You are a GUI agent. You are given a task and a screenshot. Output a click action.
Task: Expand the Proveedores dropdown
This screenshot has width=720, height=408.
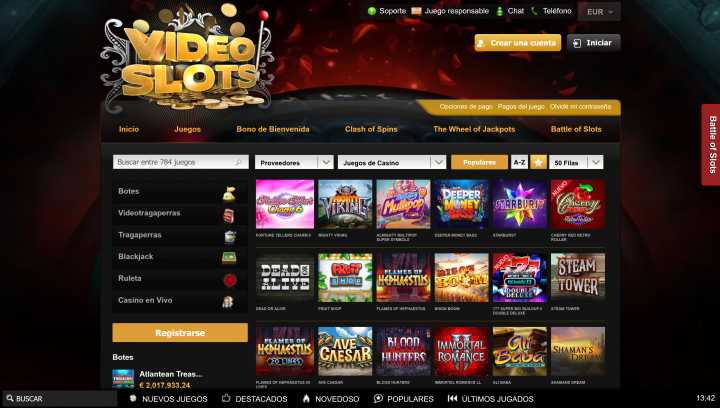point(294,162)
